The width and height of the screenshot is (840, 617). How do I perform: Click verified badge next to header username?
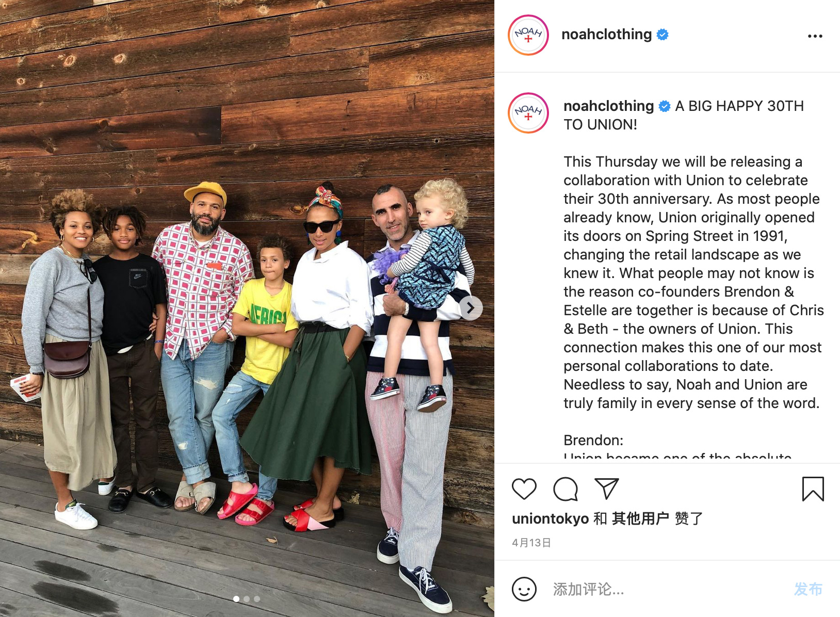[x=663, y=35]
